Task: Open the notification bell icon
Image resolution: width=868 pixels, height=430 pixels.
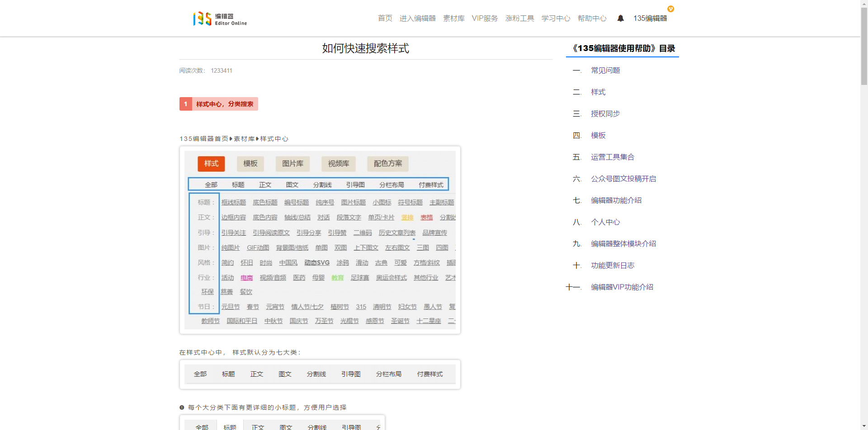Action: [x=621, y=18]
